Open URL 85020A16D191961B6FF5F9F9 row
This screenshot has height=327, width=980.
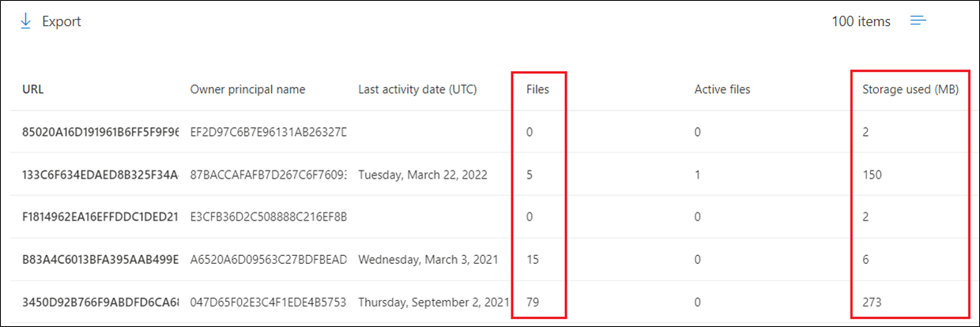[100, 132]
